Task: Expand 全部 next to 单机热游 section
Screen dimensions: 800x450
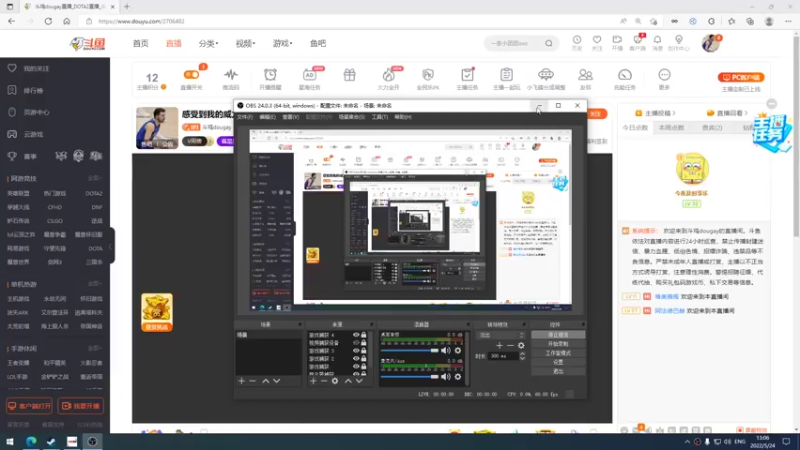Action: 94,284
